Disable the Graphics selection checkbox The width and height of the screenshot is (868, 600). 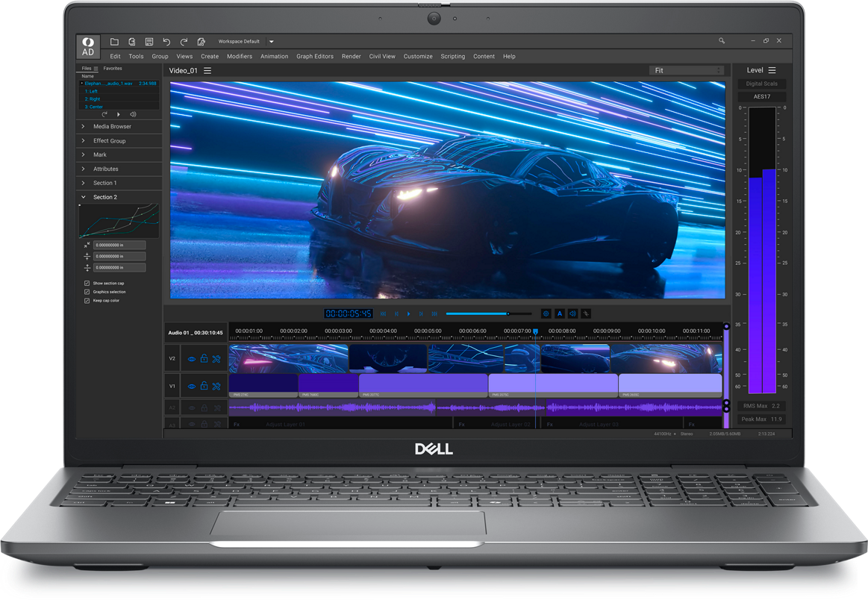tap(88, 292)
